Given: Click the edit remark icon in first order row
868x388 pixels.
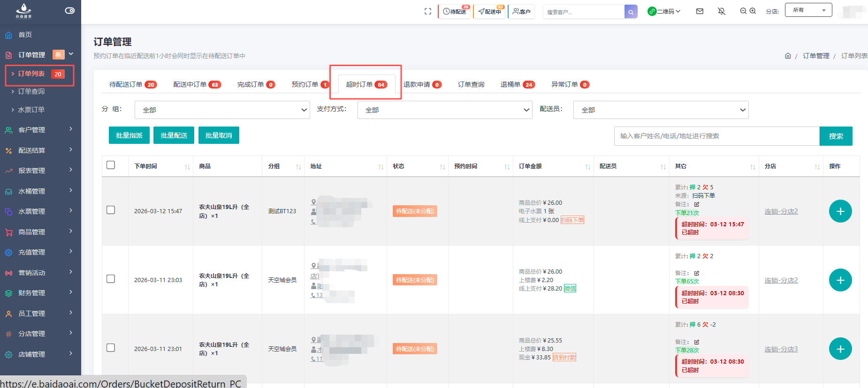Looking at the screenshot, I should [x=697, y=204].
